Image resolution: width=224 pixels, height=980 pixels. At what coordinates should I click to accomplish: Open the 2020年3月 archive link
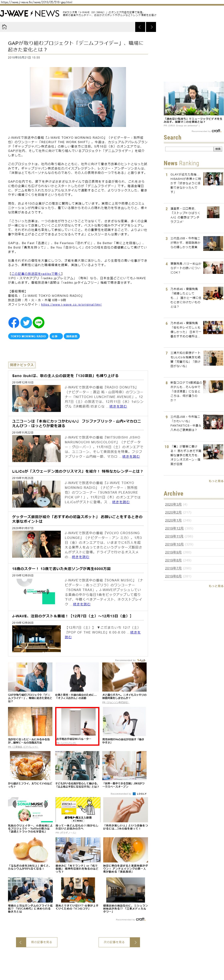pos(173,504)
